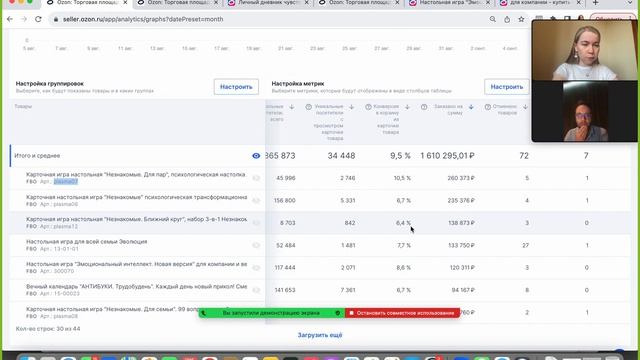This screenshot has height=360, width=640.
Task: Open product 'Эмоциональный интеллект. Новая версия'
Action: click(x=136, y=264)
